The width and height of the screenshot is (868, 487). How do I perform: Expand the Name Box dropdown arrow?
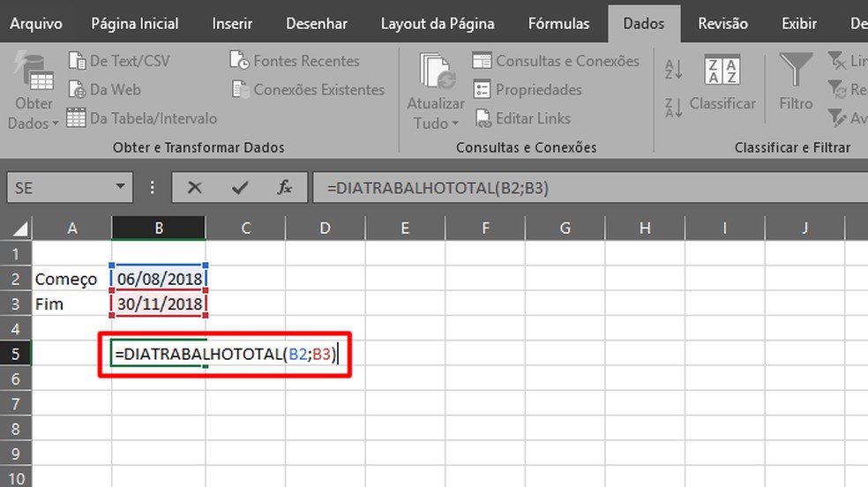tap(120, 187)
